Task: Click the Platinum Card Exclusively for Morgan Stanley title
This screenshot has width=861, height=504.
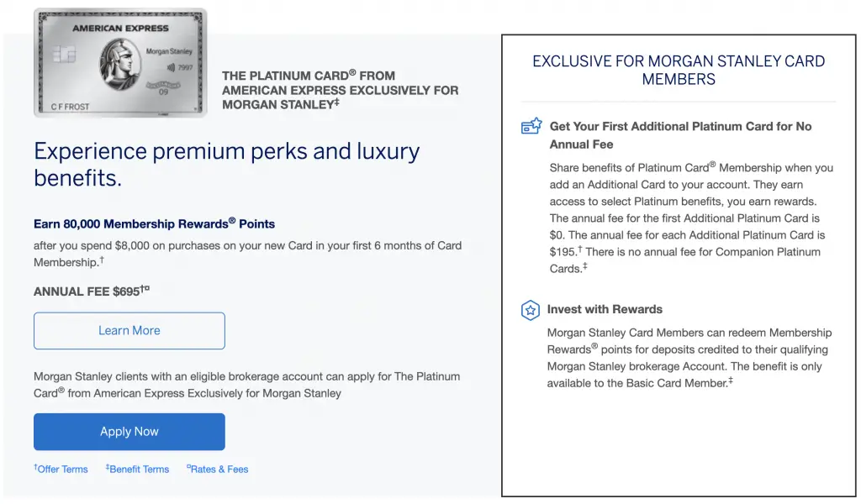Action: (x=340, y=90)
